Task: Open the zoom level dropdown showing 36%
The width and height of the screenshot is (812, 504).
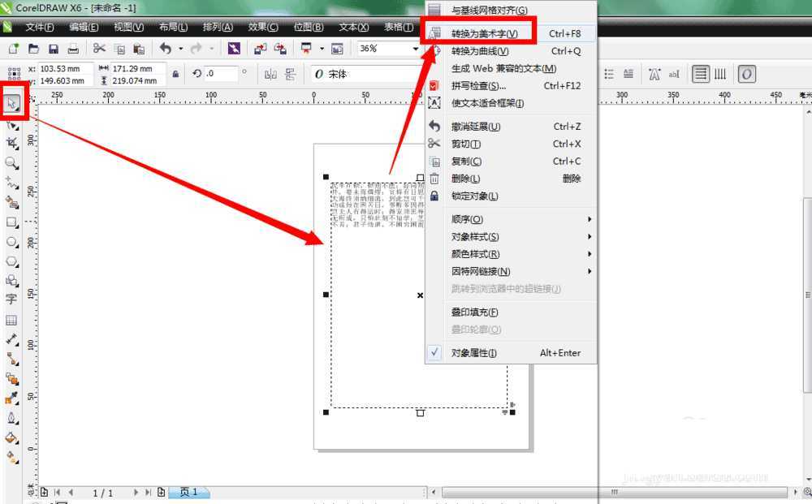Action: tap(414, 48)
